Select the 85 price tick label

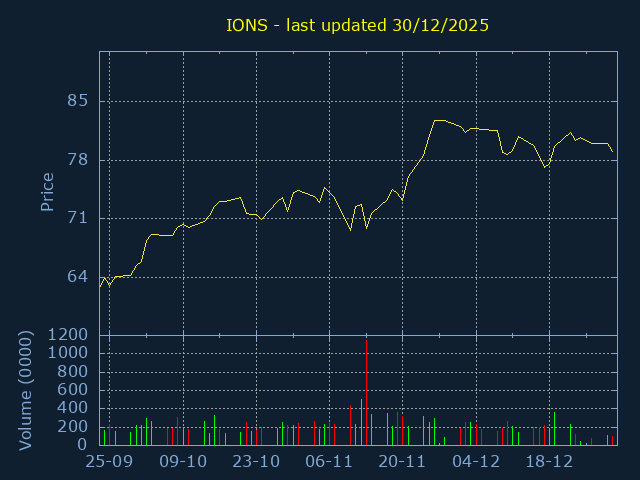coord(77,101)
